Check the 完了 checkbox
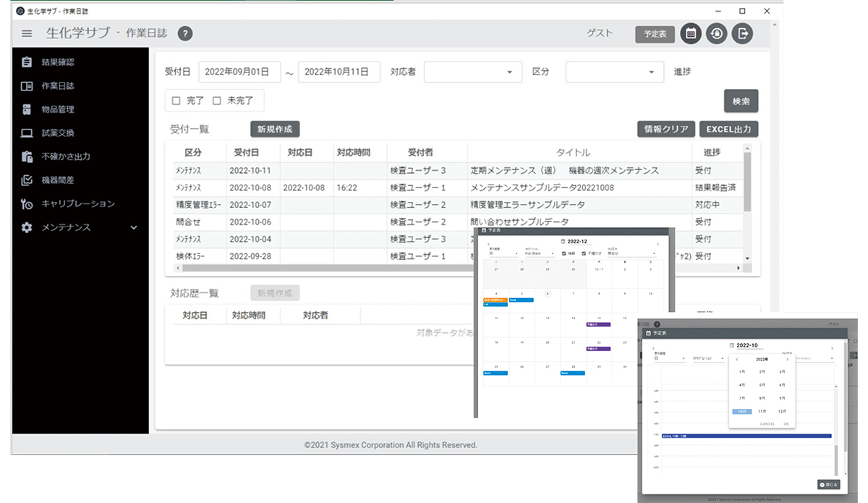 pos(176,101)
